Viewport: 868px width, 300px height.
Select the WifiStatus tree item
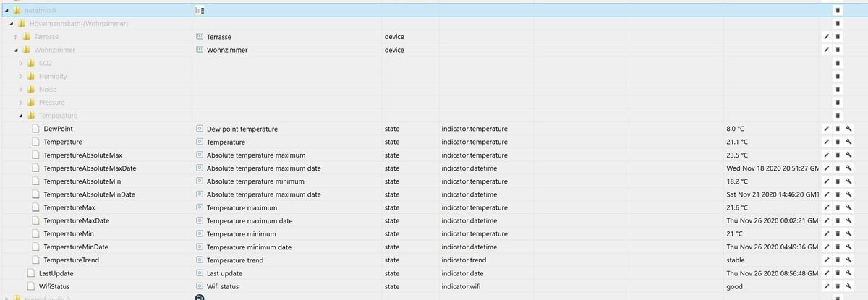point(54,286)
